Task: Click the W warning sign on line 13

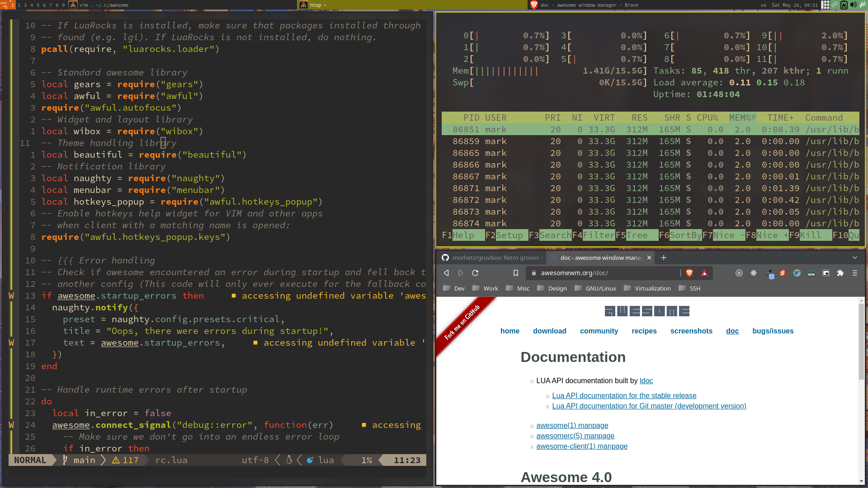Action: (x=11, y=296)
